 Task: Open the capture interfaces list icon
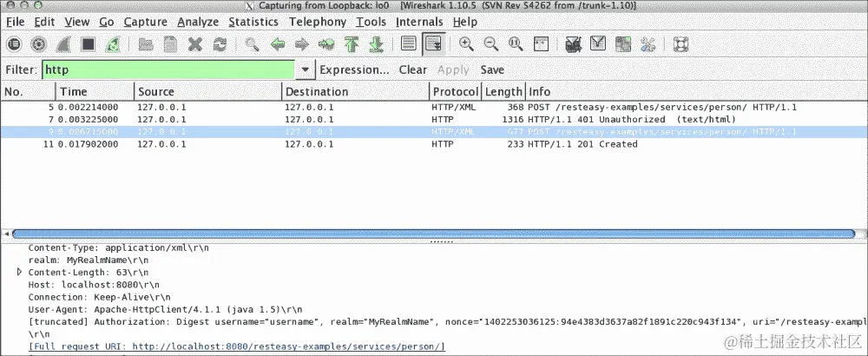coord(14,43)
